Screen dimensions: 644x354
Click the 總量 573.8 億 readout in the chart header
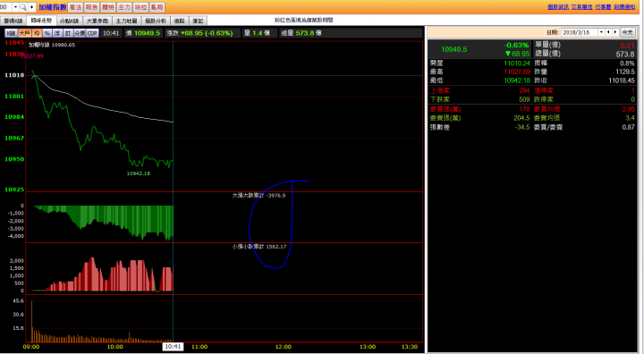301,33
